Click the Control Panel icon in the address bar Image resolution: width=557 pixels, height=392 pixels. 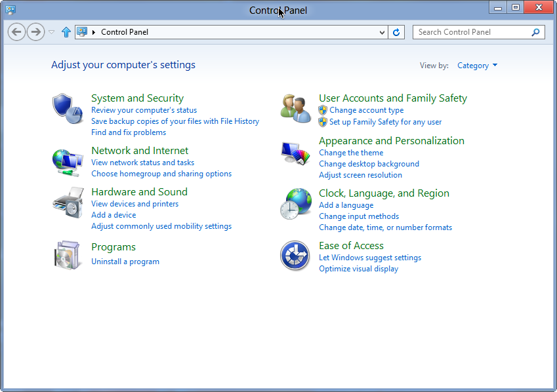82,32
